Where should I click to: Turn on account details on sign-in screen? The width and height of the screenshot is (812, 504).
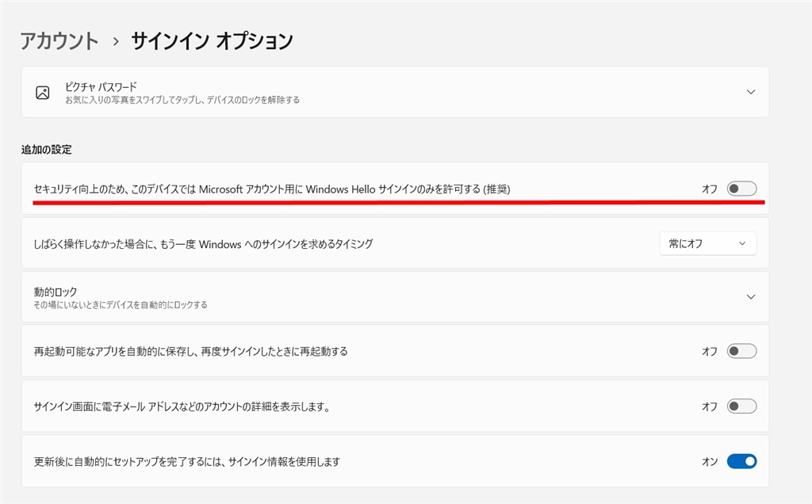(741, 407)
